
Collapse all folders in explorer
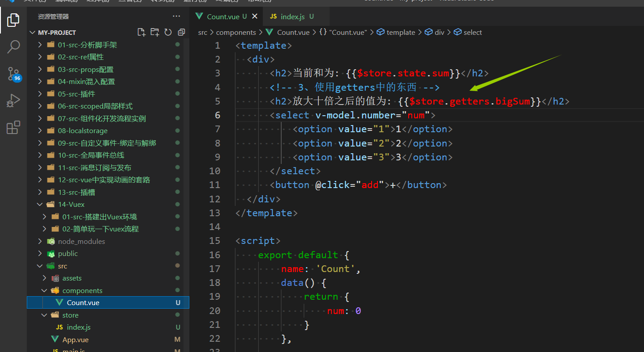point(181,32)
